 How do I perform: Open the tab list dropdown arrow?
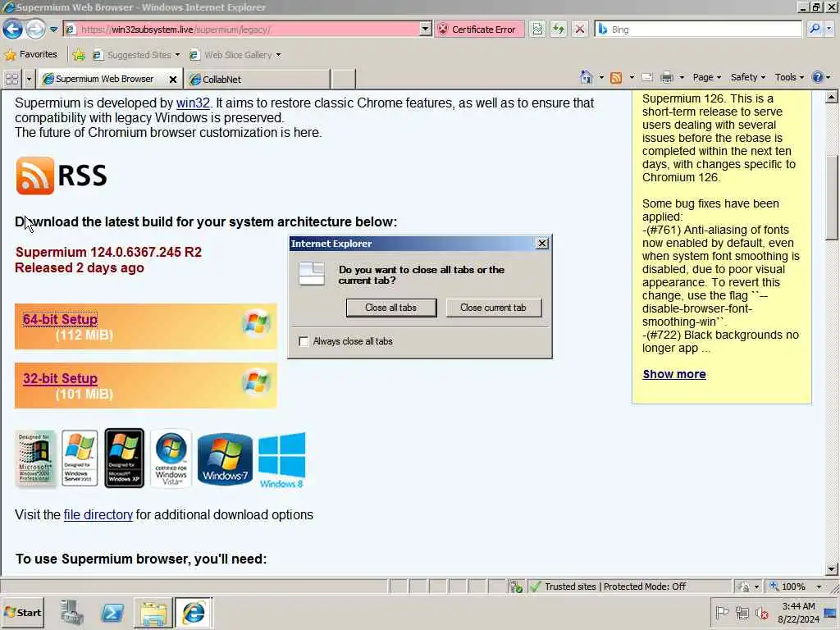pos(29,80)
